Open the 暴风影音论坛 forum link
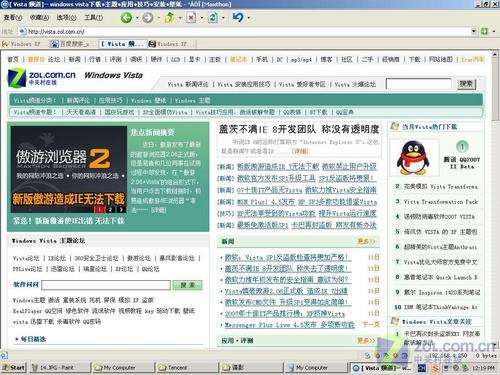 (177, 258)
